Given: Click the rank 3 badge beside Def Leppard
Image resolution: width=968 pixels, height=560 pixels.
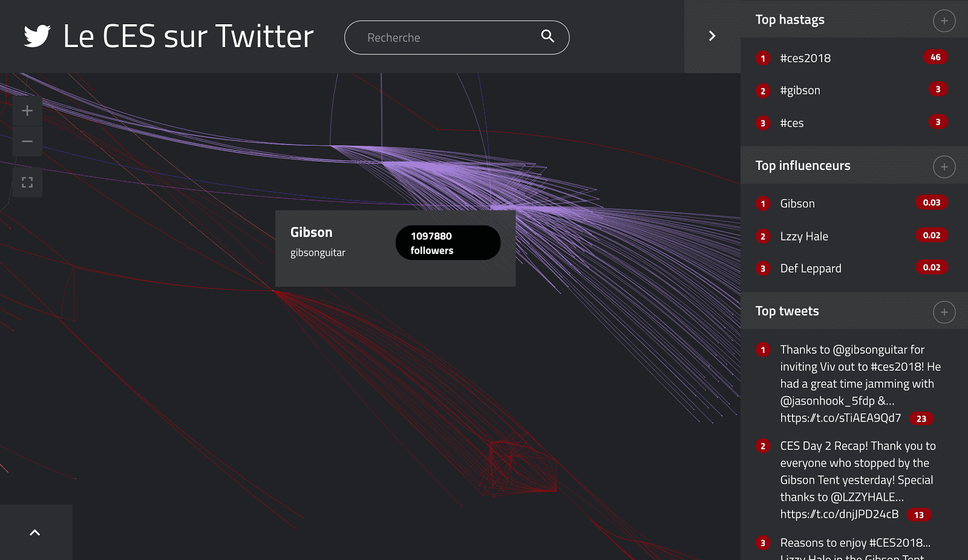Looking at the screenshot, I should (763, 269).
